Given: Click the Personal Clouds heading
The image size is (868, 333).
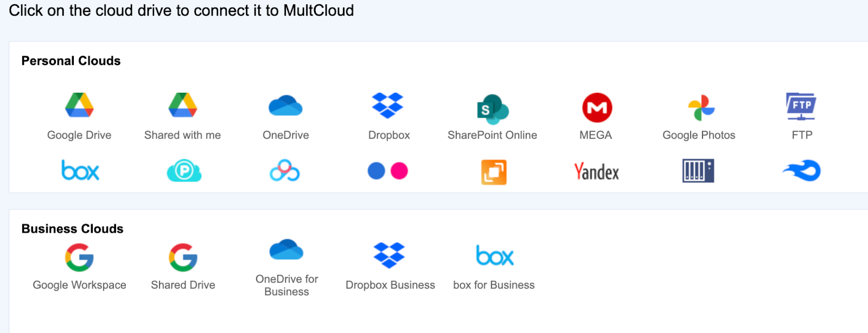Looking at the screenshot, I should click(x=71, y=61).
